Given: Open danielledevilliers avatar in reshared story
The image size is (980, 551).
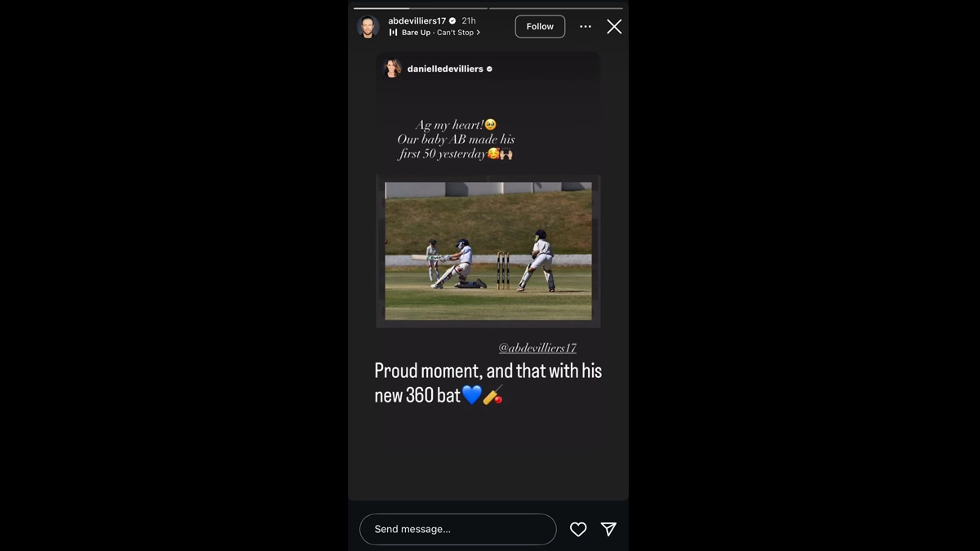Looking at the screenshot, I should pos(393,69).
